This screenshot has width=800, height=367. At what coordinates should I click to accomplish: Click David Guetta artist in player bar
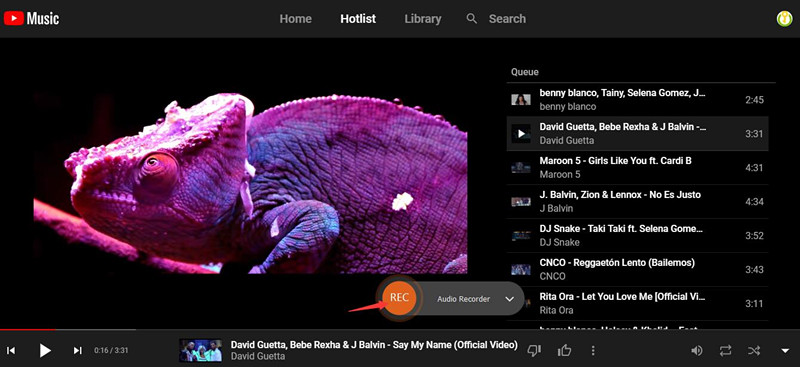click(258, 356)
